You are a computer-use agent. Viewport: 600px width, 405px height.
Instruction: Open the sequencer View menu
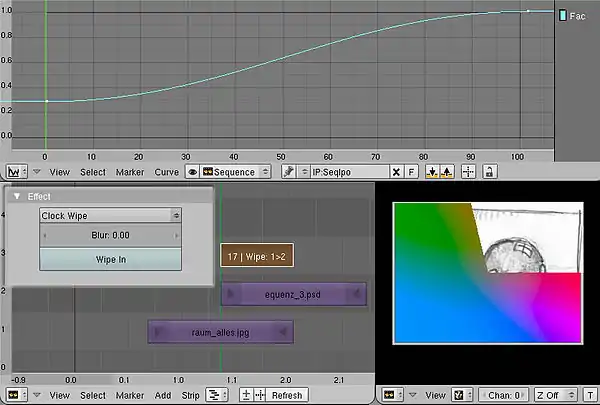[x=60, y=395]
